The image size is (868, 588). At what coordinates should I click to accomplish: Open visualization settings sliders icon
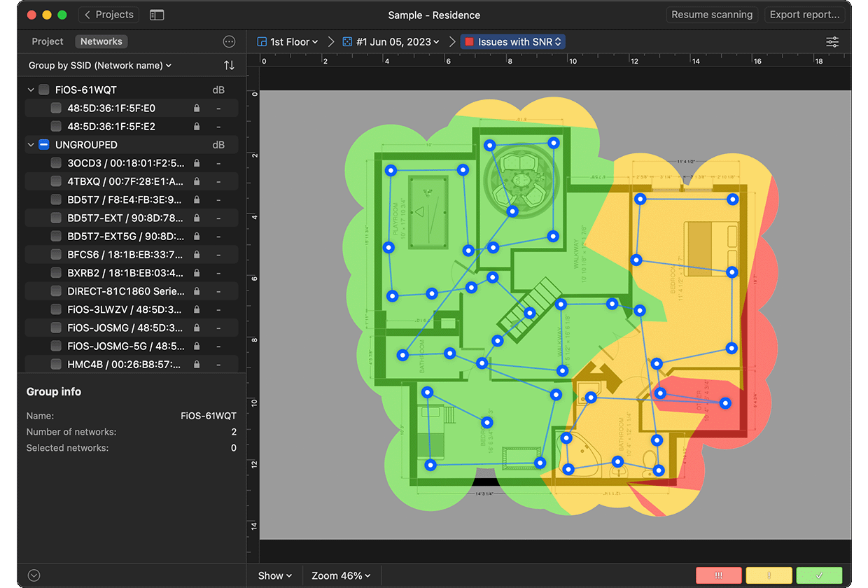click(x=832, y=42)
